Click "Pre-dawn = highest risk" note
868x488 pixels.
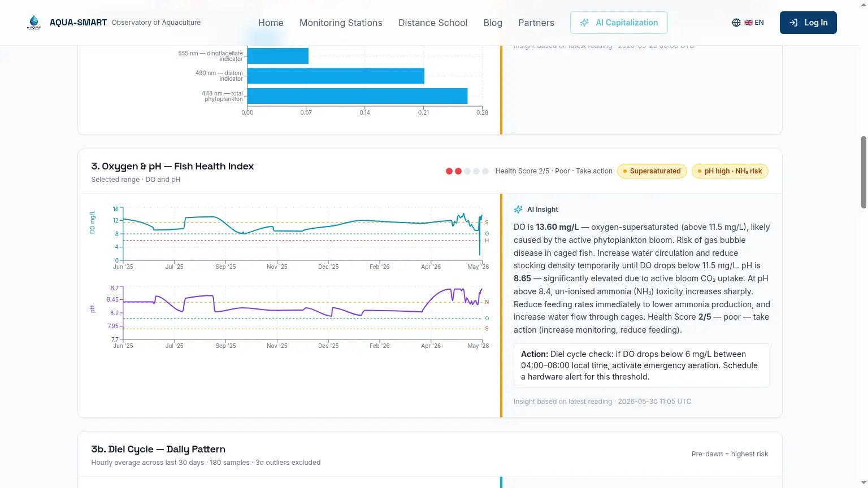pos(730,454)
